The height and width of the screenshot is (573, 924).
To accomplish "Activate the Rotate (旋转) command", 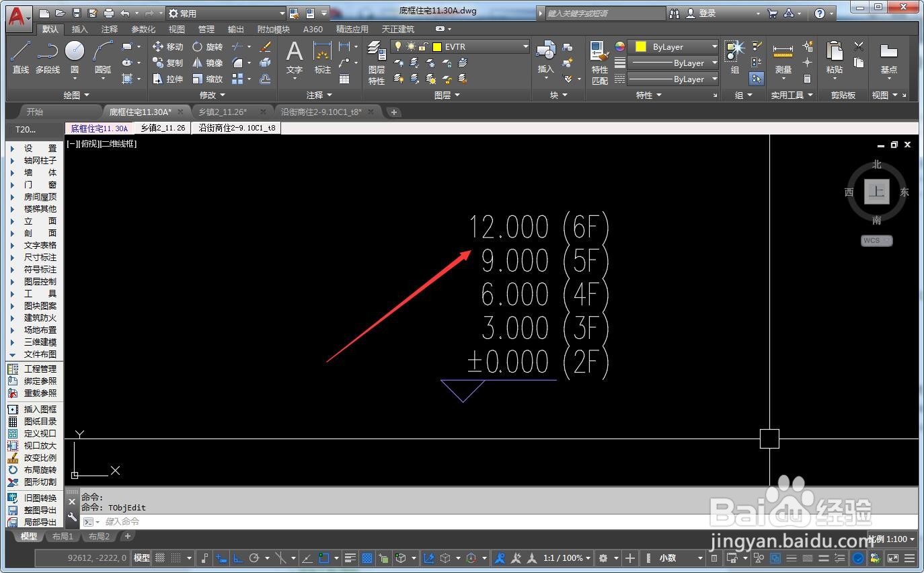I will coord(207,46).
